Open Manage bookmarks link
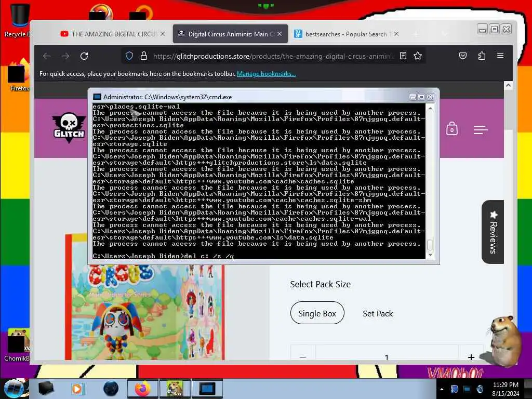The image size is (532, 399). click(x=267, y=74)
